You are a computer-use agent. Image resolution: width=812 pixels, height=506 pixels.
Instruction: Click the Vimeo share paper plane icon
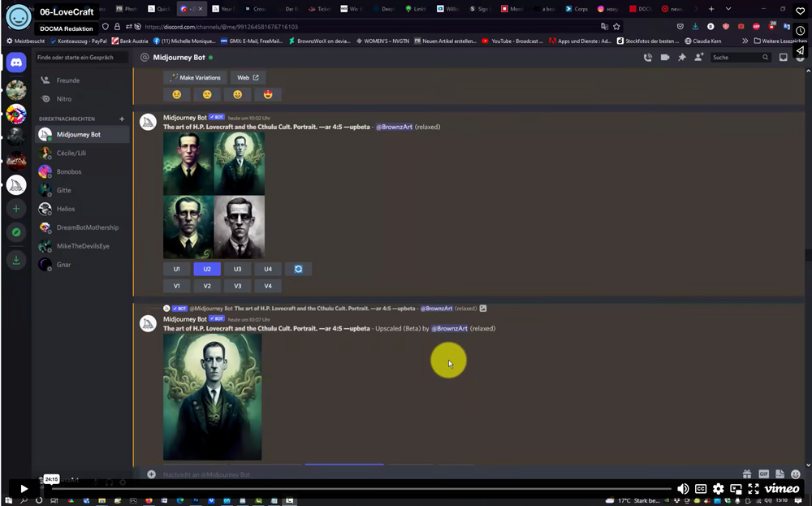coord(800,50)
